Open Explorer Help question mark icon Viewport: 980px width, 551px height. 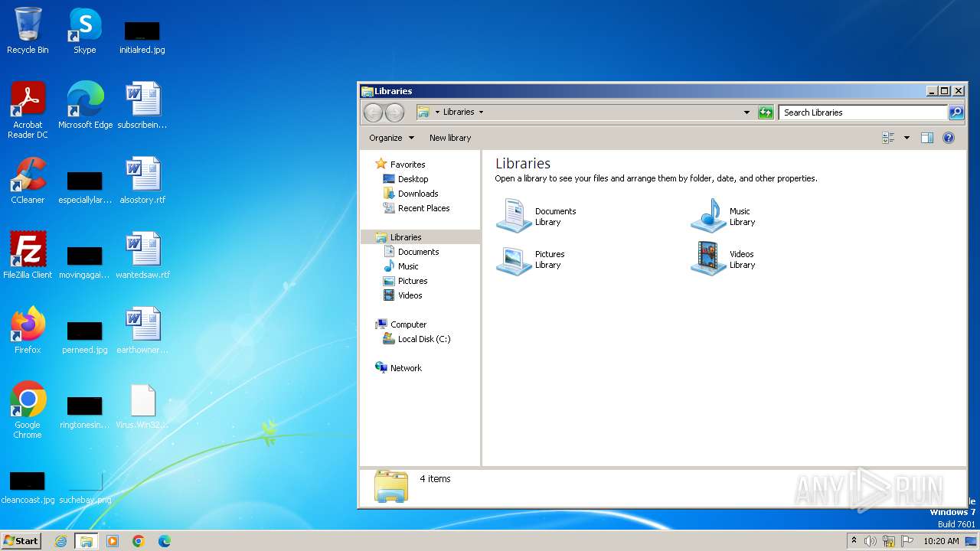click(949, 138)
